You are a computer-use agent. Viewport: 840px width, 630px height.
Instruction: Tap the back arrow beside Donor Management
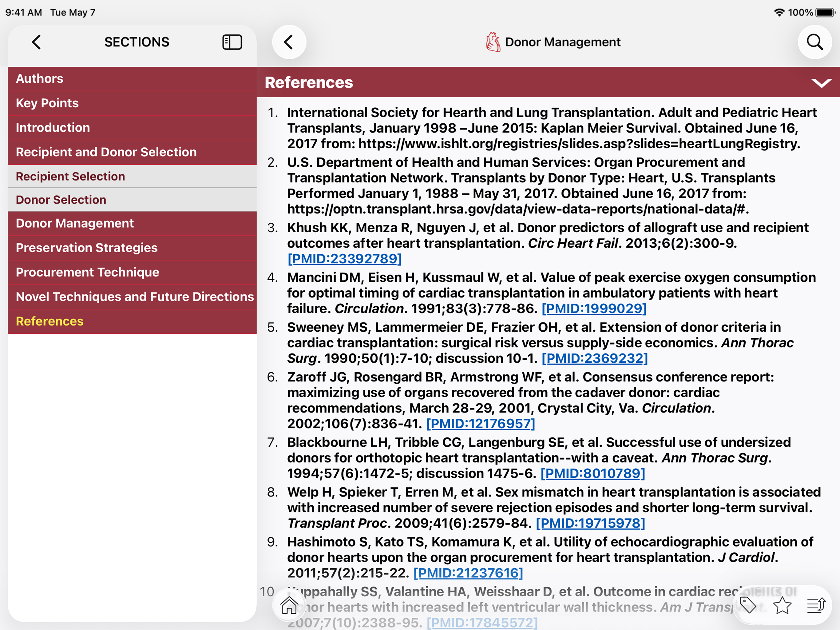[x=289, y=42]
